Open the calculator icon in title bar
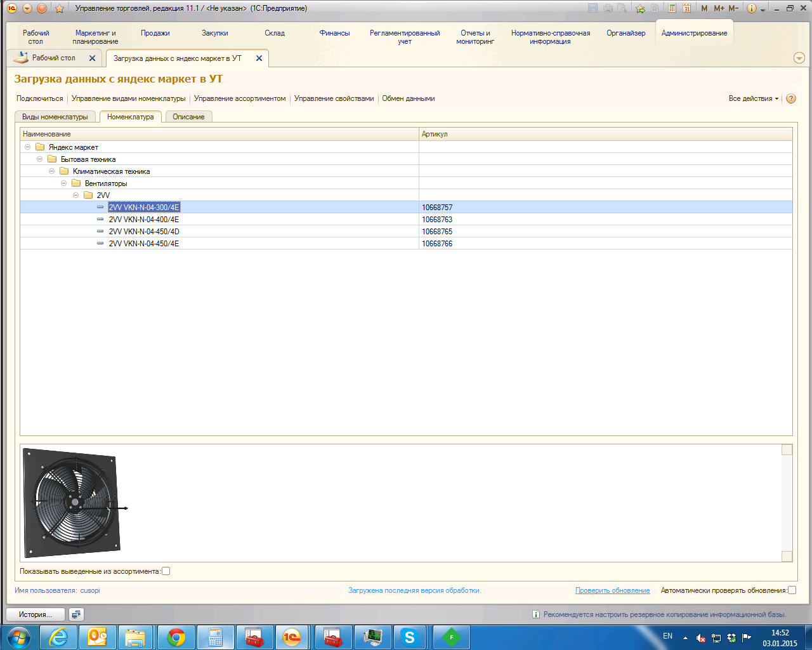Image resolution: width=812 pixels, height=650 pixels. point(672,8)
